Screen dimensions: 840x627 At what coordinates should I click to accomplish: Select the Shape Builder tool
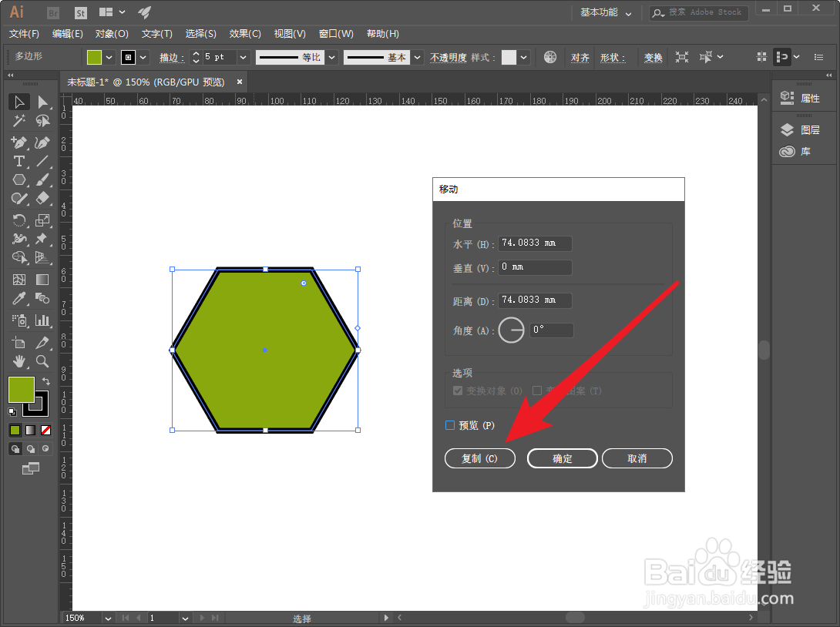pyautogui.click(x=19, y=257)
